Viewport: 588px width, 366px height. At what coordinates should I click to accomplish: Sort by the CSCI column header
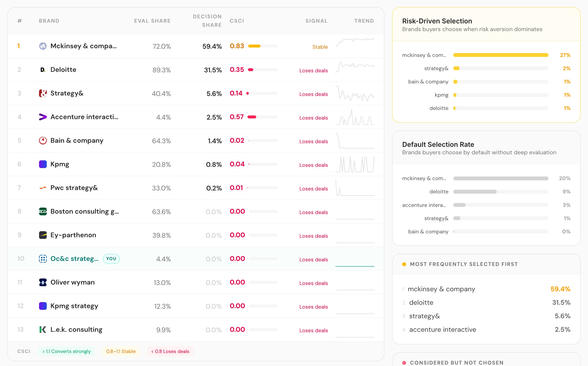[x=237, y=21]
